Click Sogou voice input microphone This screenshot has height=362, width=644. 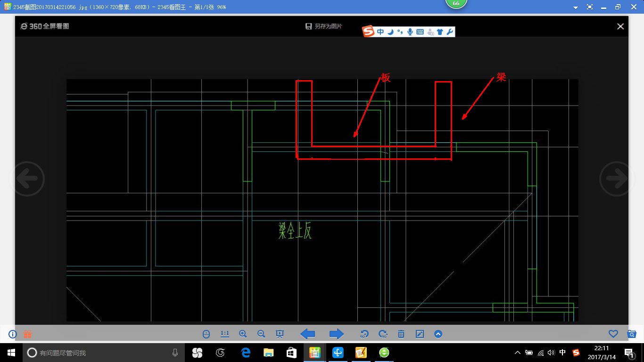click(x=410, y=32)
